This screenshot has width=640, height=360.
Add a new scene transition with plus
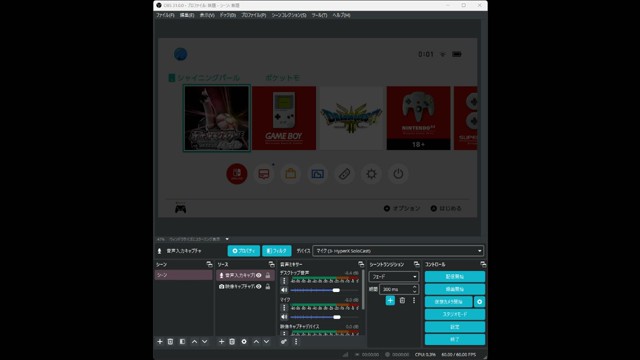click(x=390, y=300)
